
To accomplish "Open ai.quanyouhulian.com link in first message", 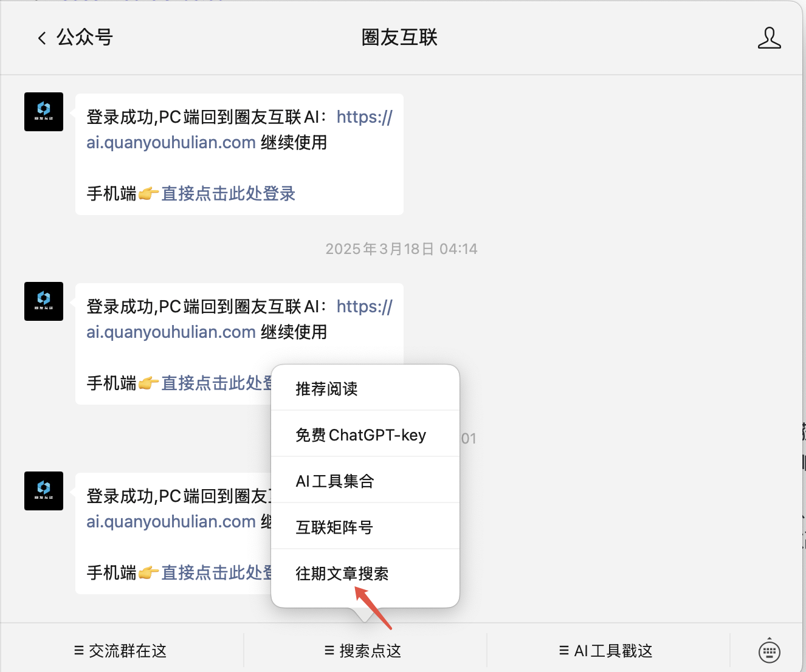I will pyautogui.click(x=171, y=142).
